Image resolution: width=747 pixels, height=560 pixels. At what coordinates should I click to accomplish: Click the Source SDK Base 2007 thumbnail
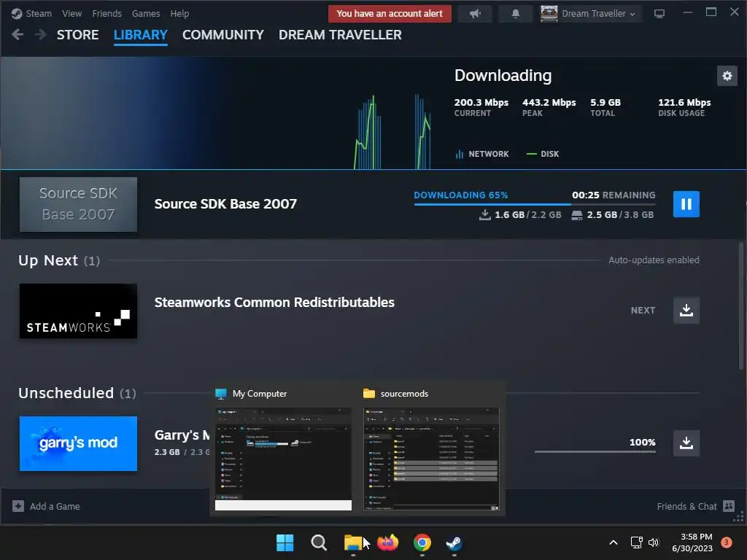click(78, 204)
